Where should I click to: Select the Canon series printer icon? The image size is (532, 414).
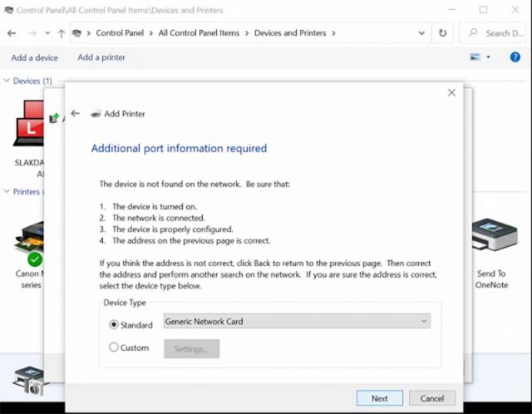(29, 243)
